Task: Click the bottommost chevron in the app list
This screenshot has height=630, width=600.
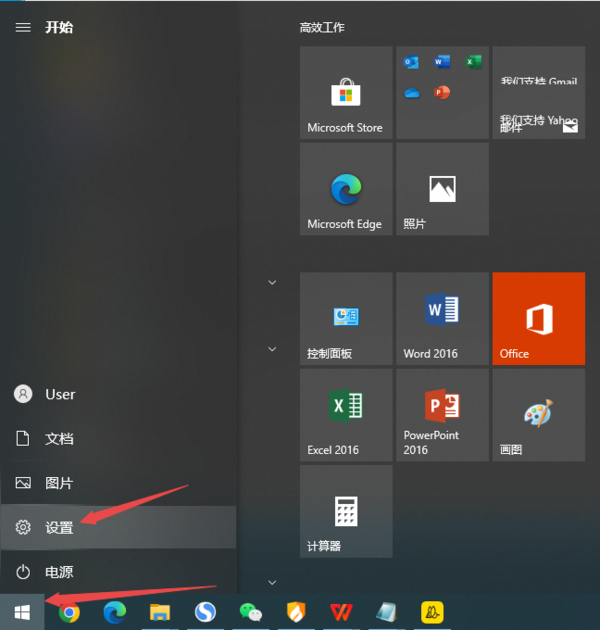Action: coord(272,581)
